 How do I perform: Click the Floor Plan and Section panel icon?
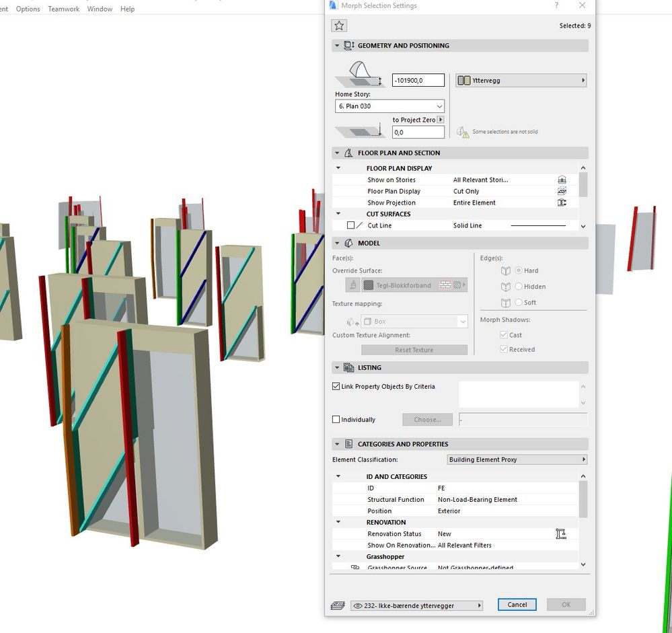pyautogui.click(x=349, y=153)
